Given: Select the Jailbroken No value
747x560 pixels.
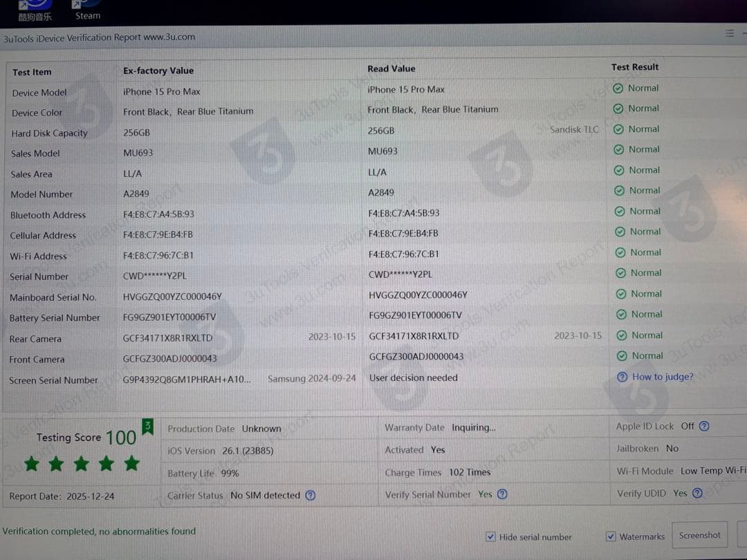Looking at the screenshot, I should click(672, 449).
